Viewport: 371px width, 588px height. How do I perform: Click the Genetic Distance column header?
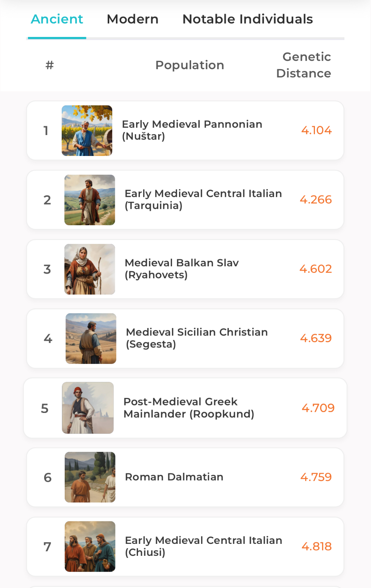tap(303, 65)
